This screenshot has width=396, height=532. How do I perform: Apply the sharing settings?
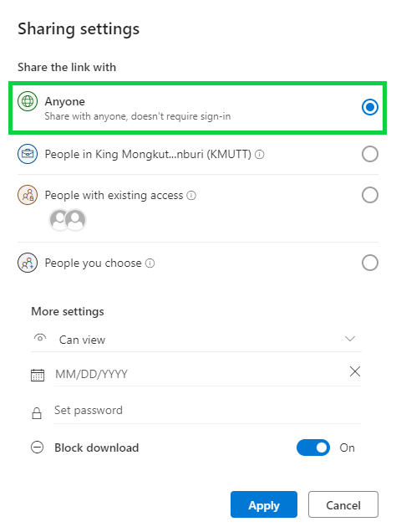pos(264,504)
